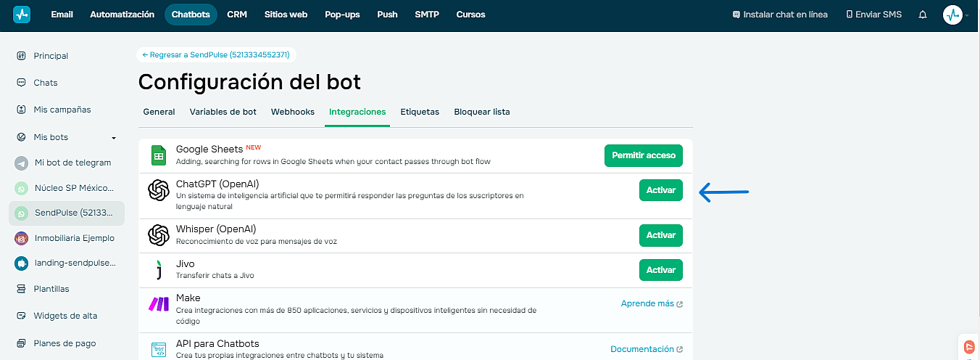Select the SendPulse (52133...) bot in sidebar
This screenshot has height=360, width=980.
tap(67, 213)
